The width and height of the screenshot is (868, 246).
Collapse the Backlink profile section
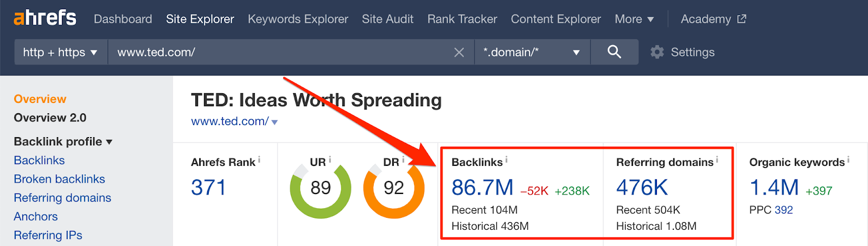[63, 141]
